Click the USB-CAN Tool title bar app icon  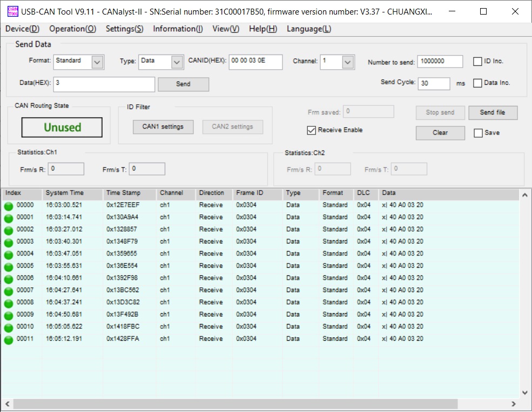click(12, 11)
